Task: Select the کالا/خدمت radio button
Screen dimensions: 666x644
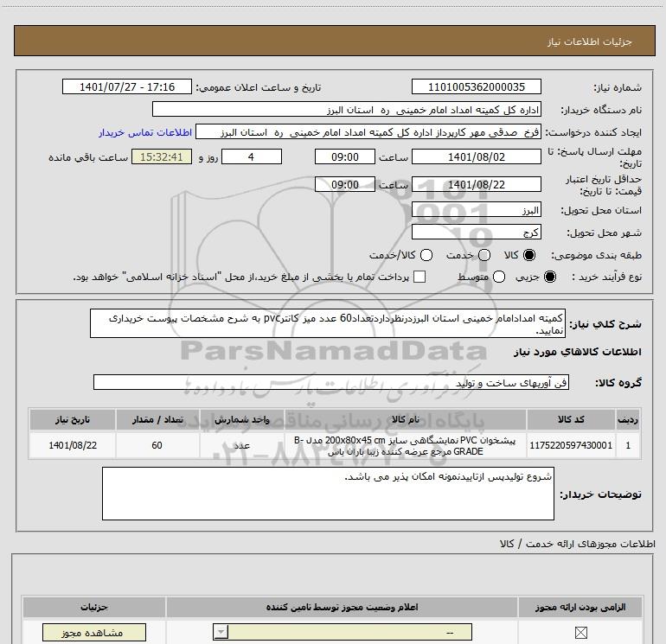Action: coord(426,255)
